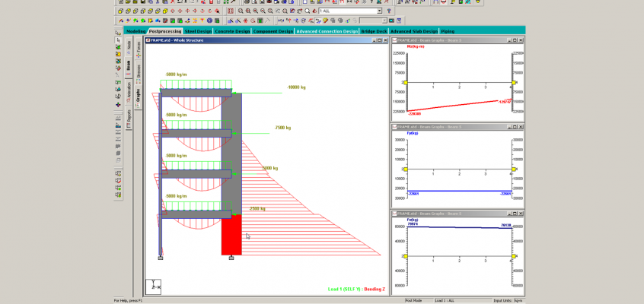This screenshot has height=304, width=644.
Task: Click the plain magnifying glass icon beside red cone
Action: click(308, 11)
